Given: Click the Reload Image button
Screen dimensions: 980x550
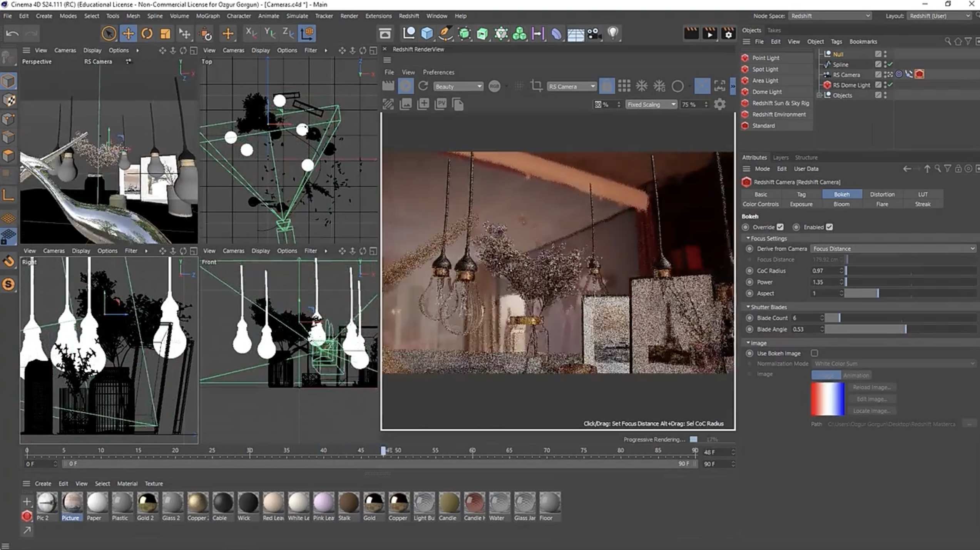Looking at the screenshot, I should click(x=873, y=387).
